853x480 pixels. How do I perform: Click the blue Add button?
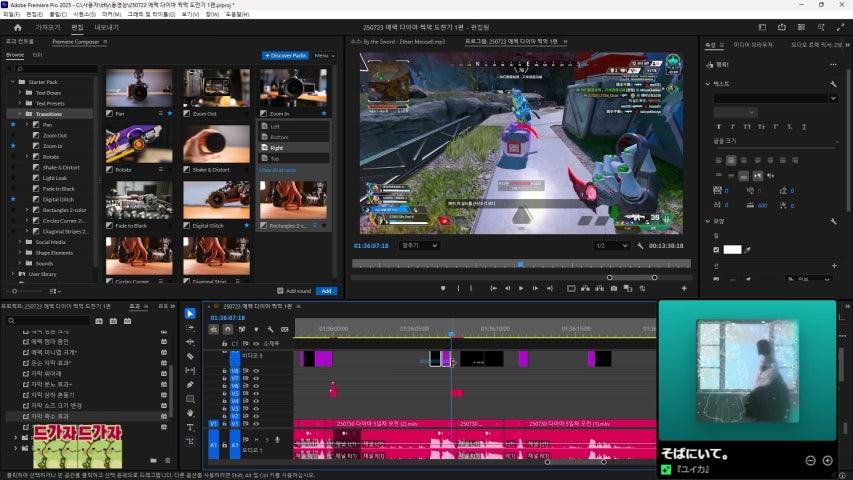pos(326,291)
